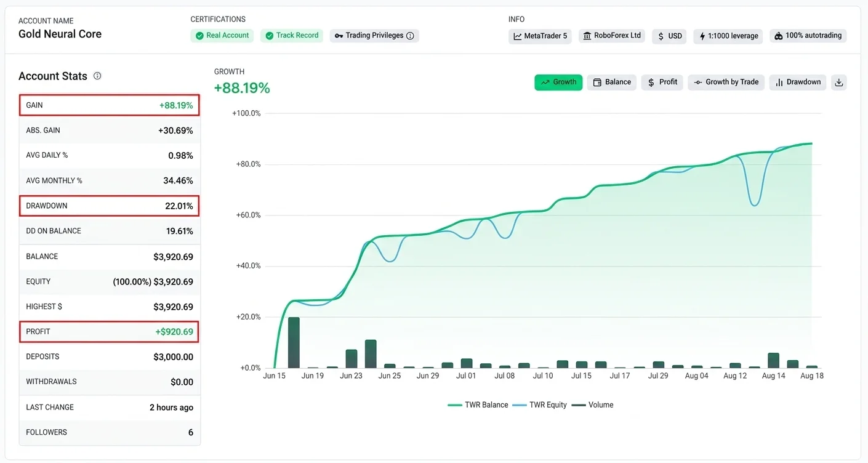Click the info icon in Trading Privileges

(410, 36)
